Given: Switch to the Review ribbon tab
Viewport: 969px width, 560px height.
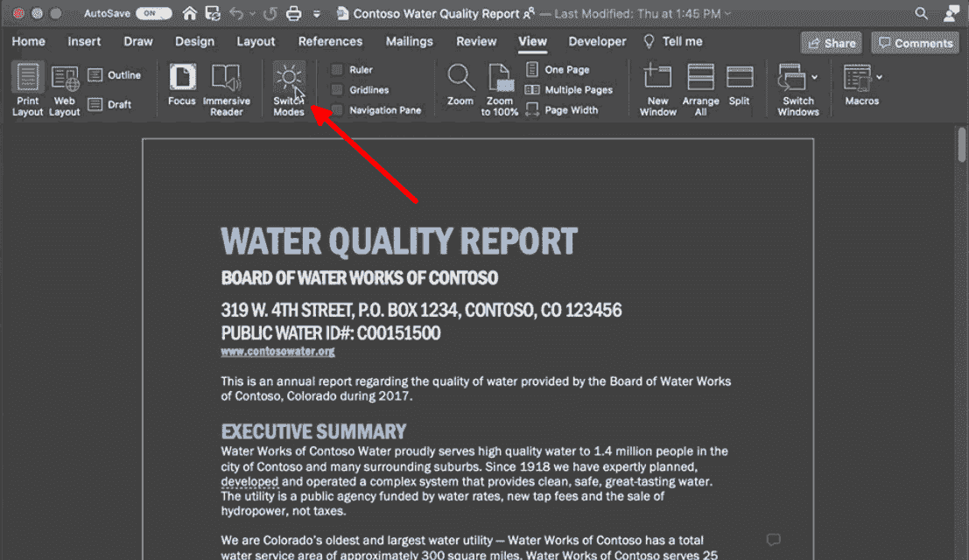Looking at the screenshot, I should point(476,41).
